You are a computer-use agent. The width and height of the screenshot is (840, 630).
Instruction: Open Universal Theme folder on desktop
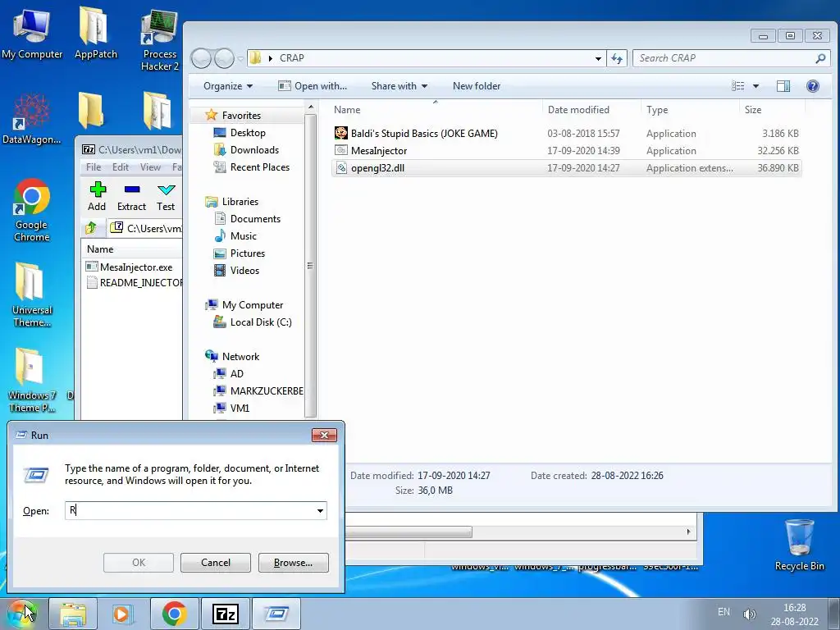(31, 294)
